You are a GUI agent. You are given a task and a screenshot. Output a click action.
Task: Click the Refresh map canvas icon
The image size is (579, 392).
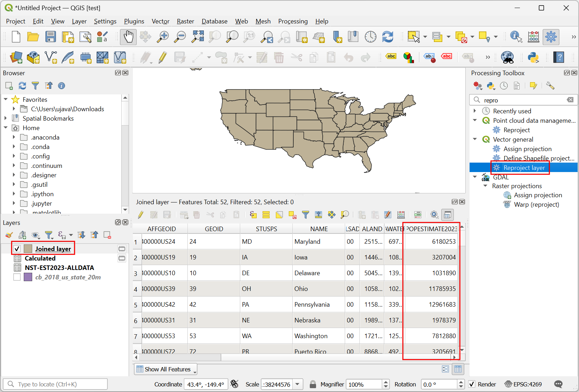click(x=388, y=37)
